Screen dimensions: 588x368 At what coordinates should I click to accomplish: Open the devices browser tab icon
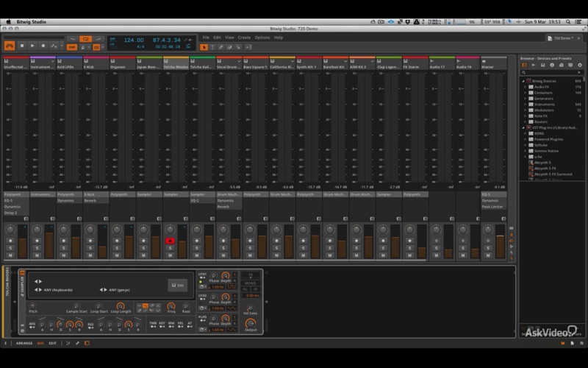click(524, 65)
